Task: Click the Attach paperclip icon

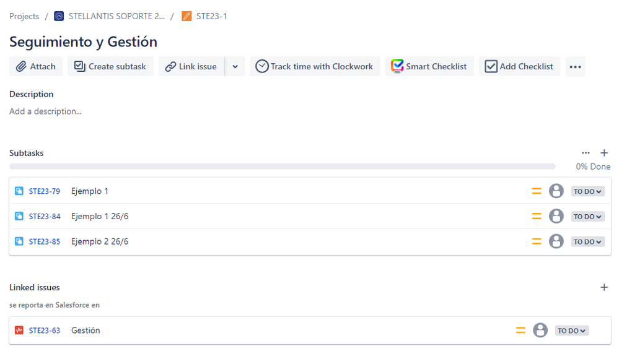Action: tap(21, 66)
